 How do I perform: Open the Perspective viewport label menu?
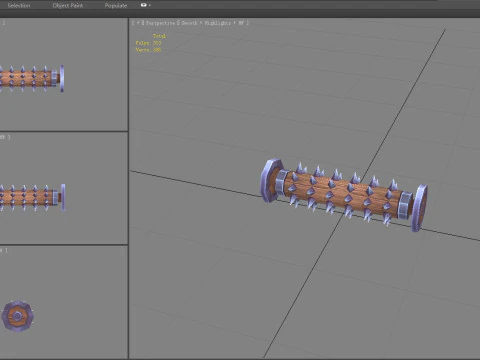point(160,23)
